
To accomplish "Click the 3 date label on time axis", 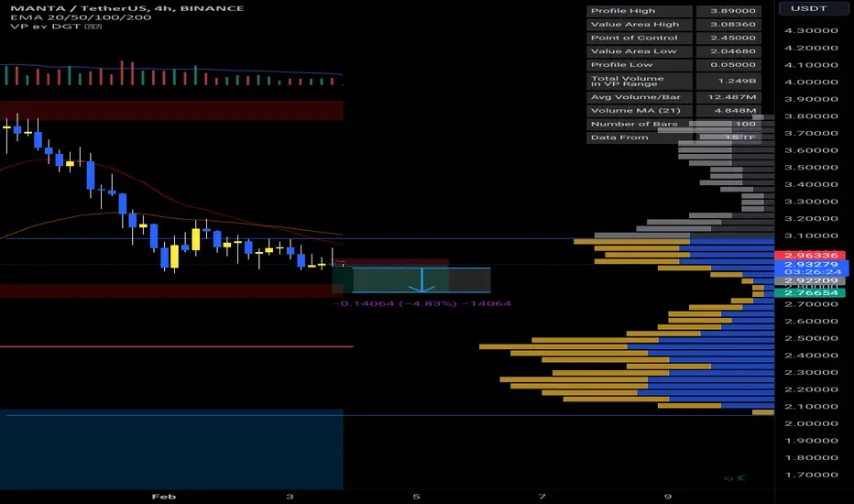I will pyautogui.click(x=290, y=497).
